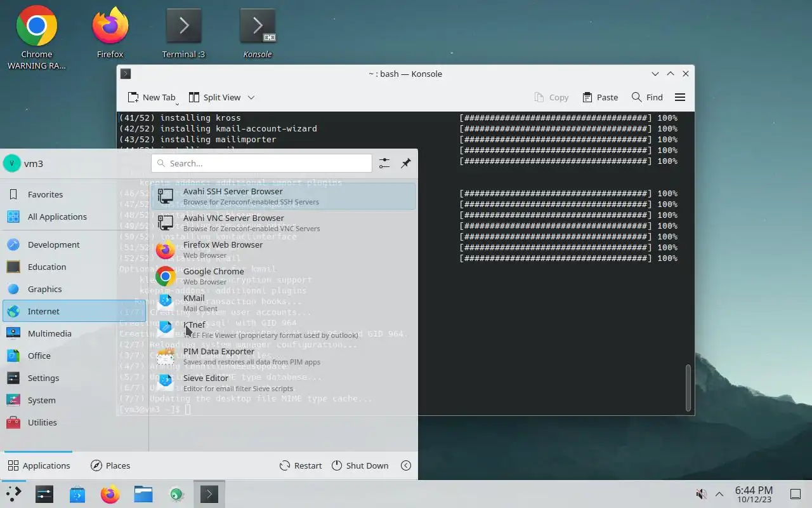The height and width of the screenshot is (508, 812).
Task: Launch Sieve Editor
Action: point(284,383)
